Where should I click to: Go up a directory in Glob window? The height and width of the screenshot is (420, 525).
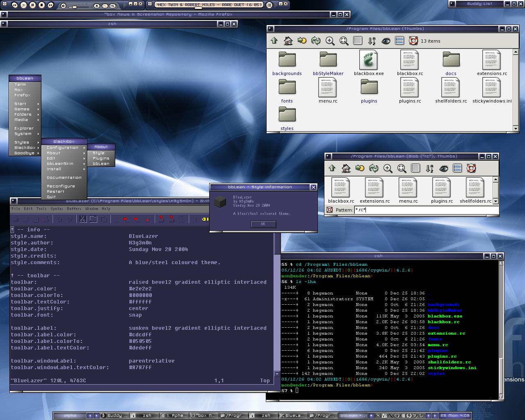click(x=332, y=168)
